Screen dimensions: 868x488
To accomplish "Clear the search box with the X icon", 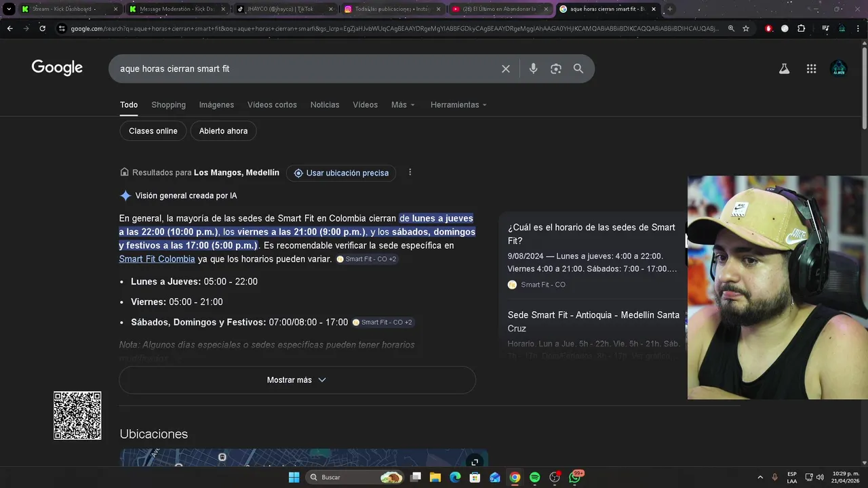I will pos(505,68).
